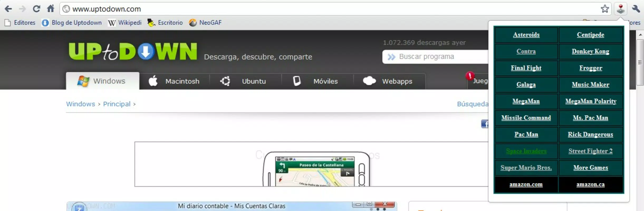Open the Móviles tab
Viewport: 644px width, 211px height.
(x=318, y=81)
